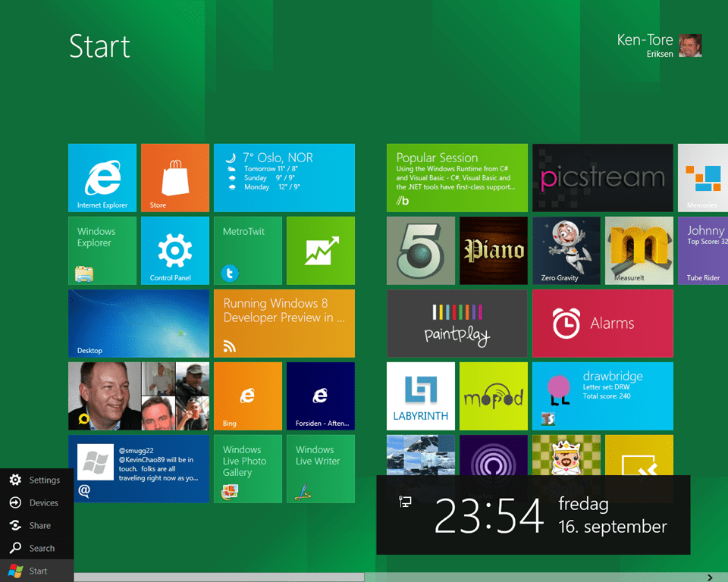Launch the picstream tile
Viewport: 728px width, 582px height.
point(603,178)
